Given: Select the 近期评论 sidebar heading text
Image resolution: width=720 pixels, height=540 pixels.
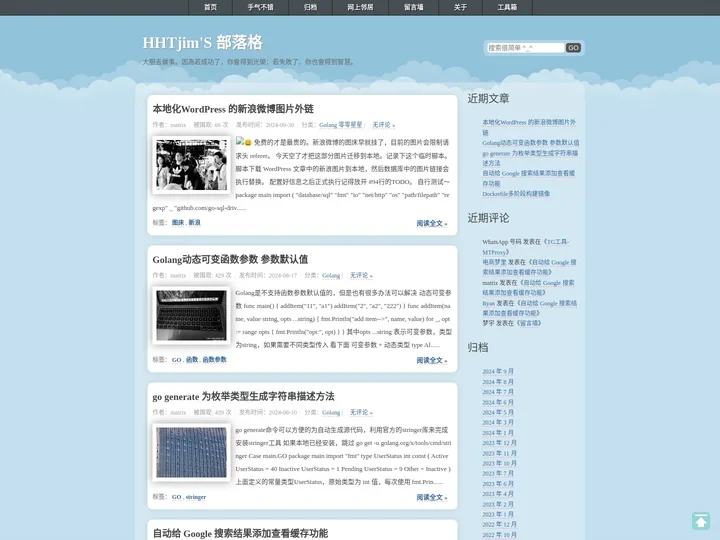Looking at the screenshot, I should coord(488,218).
